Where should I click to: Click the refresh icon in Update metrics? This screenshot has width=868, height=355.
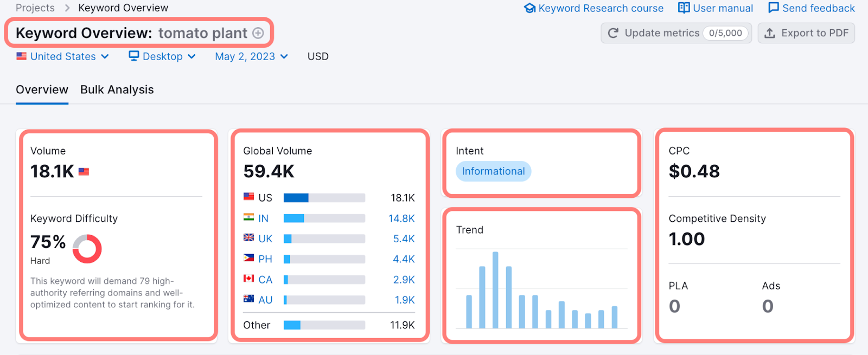[613, 33]
